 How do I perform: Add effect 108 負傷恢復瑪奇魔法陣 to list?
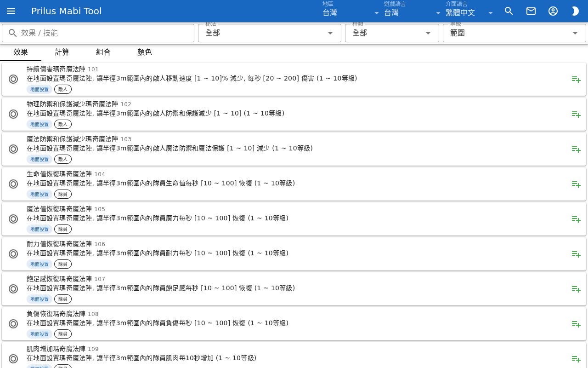[x=576, y=324]
